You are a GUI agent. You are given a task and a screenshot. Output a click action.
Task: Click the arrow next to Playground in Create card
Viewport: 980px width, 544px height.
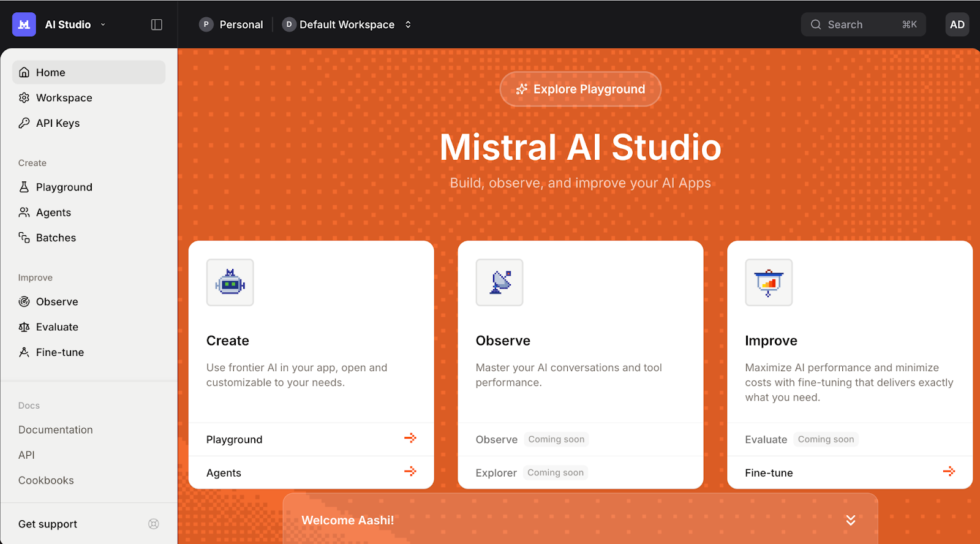[x=410, y=438]
